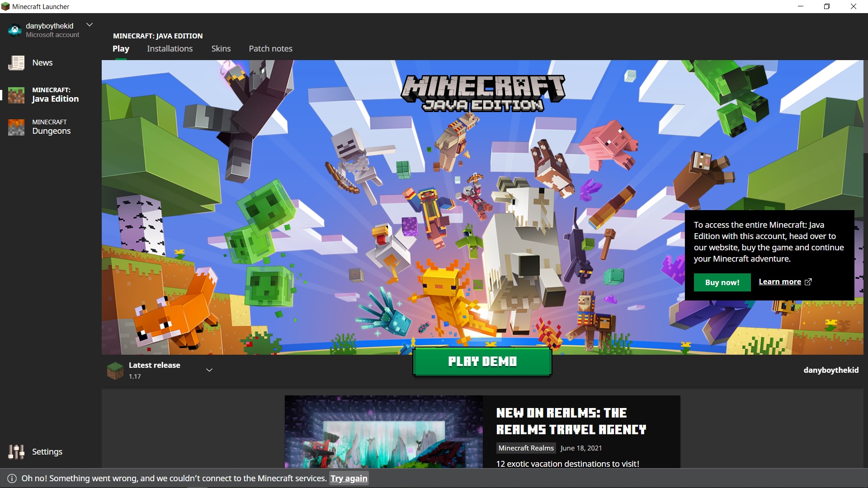Expand the Latest release version selector
868x488 pixels.
(x=209, y=370)
